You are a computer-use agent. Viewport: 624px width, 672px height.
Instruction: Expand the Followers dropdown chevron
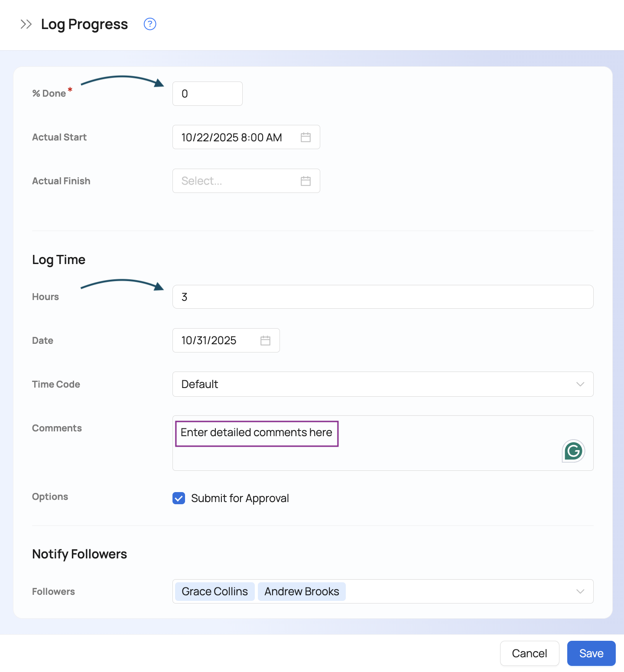[580, 592]
